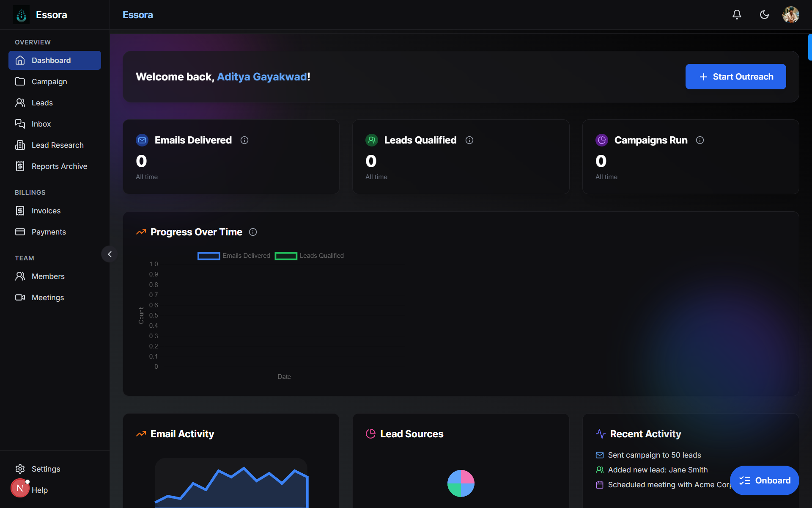Open Reports Archive

pyautogui.click(x=55, y=166)
